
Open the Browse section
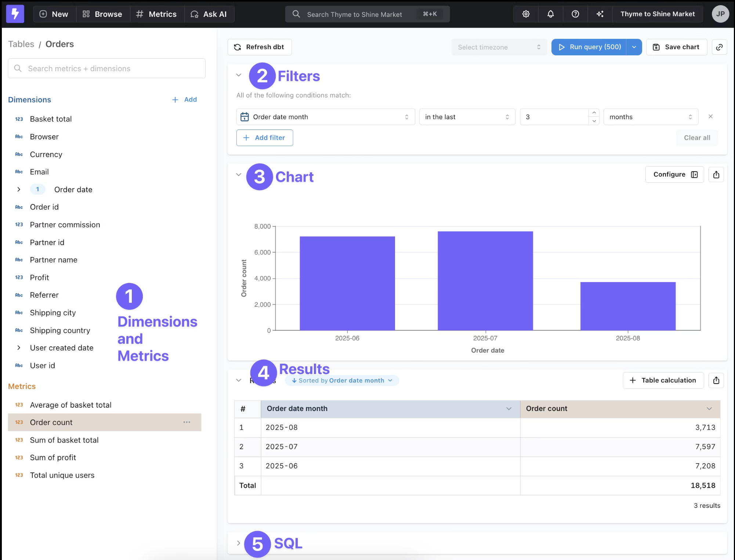pyautogui.click(x=103, y=14)
